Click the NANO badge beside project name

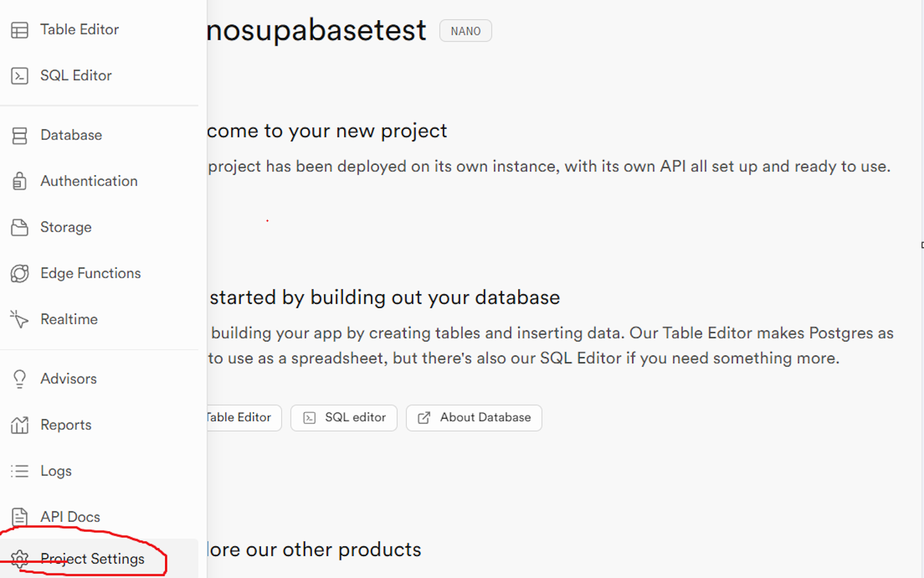click(x=466, y=31)
